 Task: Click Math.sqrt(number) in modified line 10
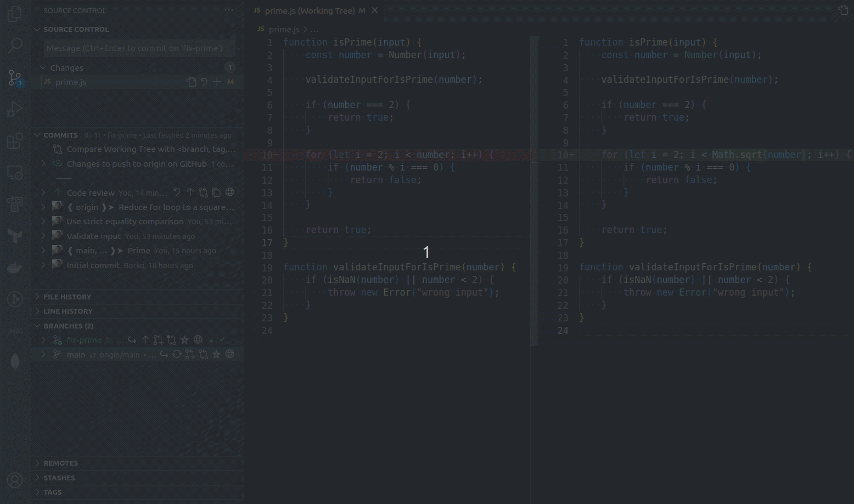pos(758,155)
